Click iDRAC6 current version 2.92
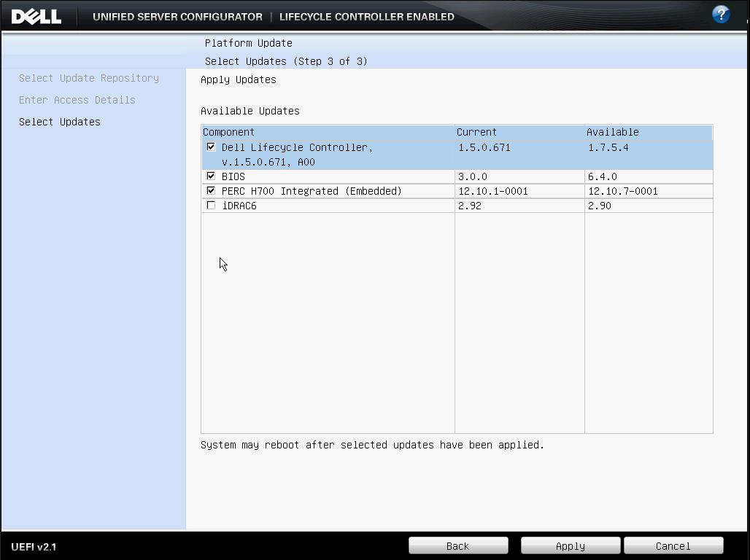 pyautogui.click(x=470, y=206)
